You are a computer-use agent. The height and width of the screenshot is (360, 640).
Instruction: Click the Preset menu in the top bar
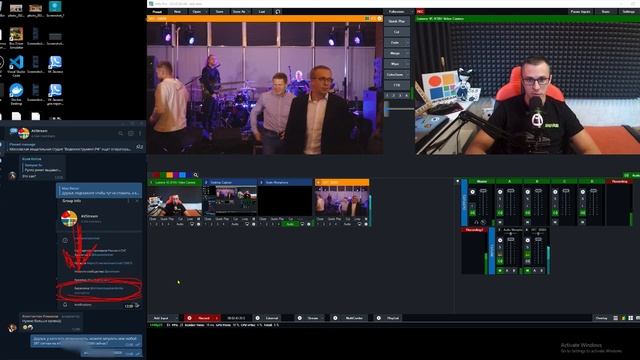(157, 11)
